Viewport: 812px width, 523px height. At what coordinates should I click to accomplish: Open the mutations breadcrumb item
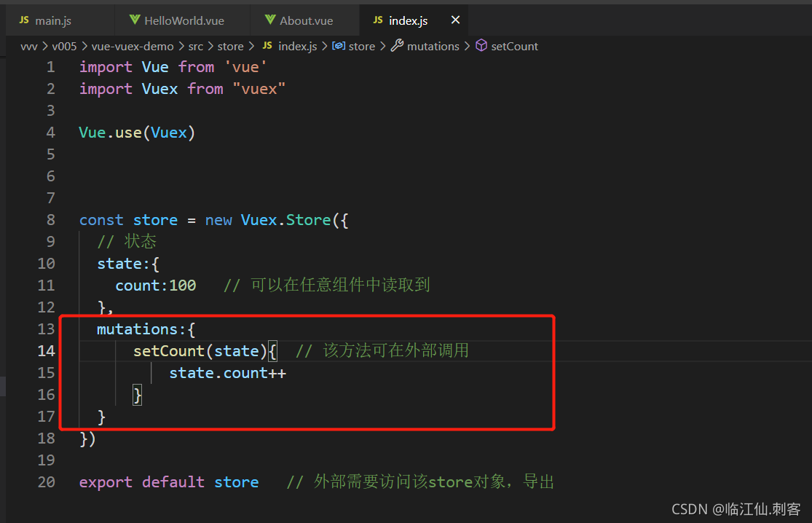point(433,47)
